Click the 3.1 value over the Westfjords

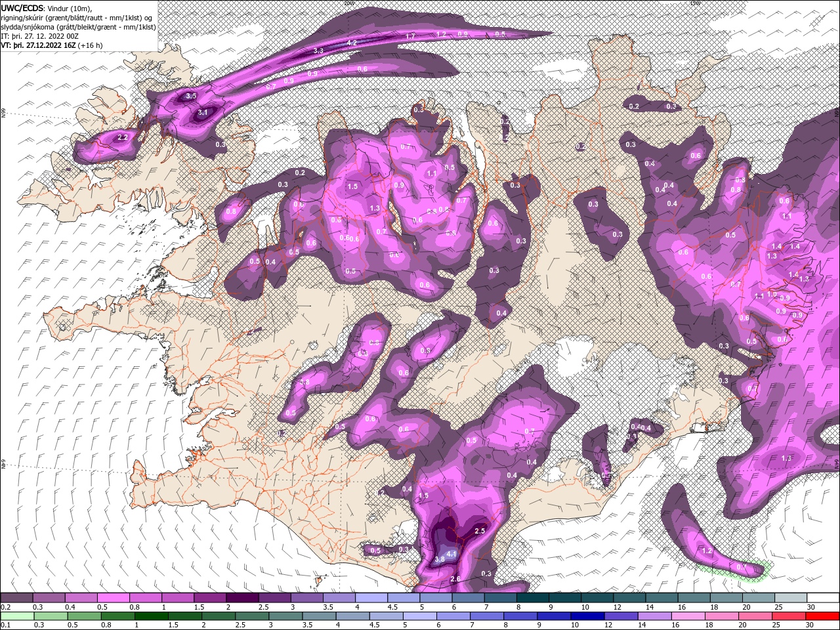[203, 113]
